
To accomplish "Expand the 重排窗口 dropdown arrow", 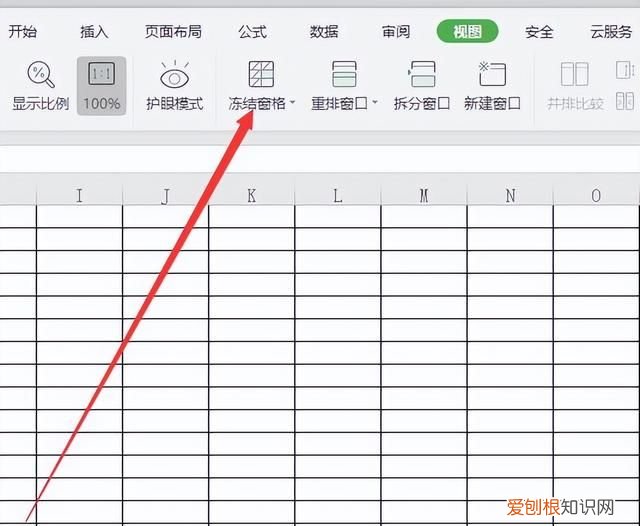I will [375, 102].
